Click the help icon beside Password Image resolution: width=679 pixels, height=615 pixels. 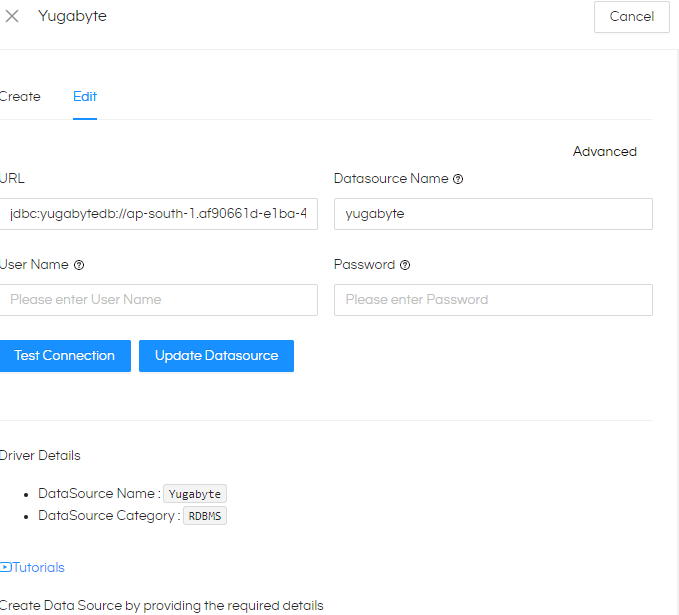405,265
